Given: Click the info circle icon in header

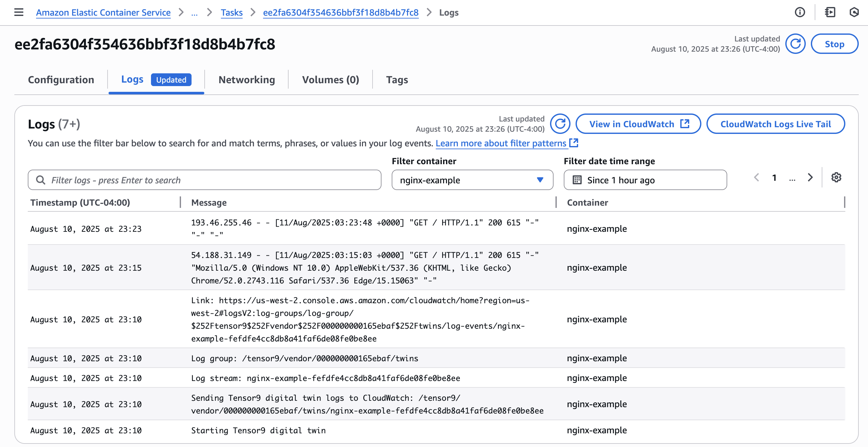Looking at the screenshot, I should point(800,12).
